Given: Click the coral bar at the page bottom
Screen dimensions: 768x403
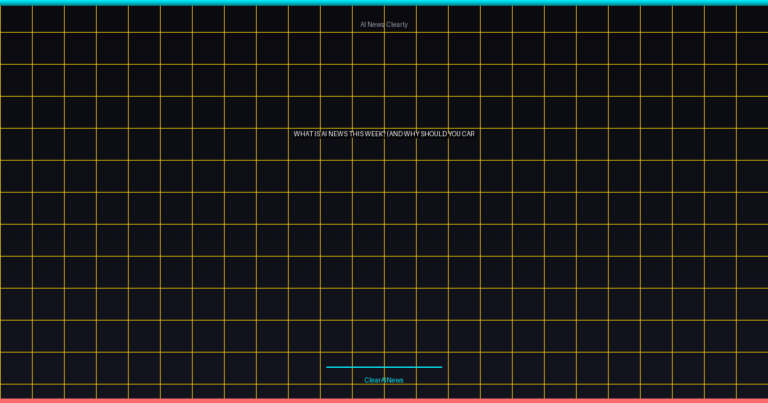Looking at the screenshot, I should tap(384, 400).
